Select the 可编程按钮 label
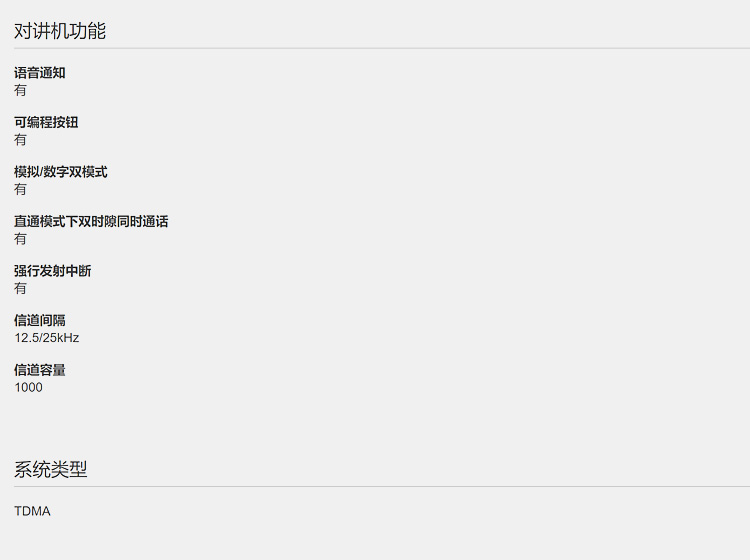Image resolution: width=750 pixels, height=560 pixels. tap(46, 122)
